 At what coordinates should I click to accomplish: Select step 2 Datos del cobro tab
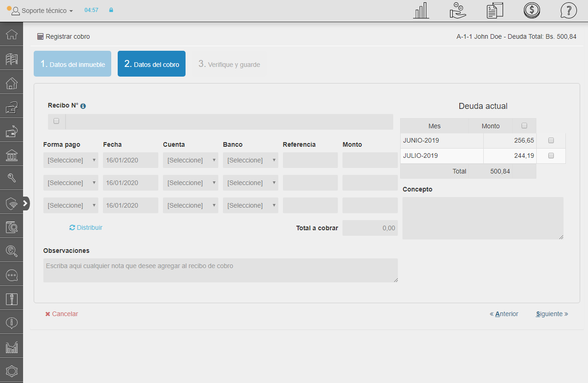point(151,64)
